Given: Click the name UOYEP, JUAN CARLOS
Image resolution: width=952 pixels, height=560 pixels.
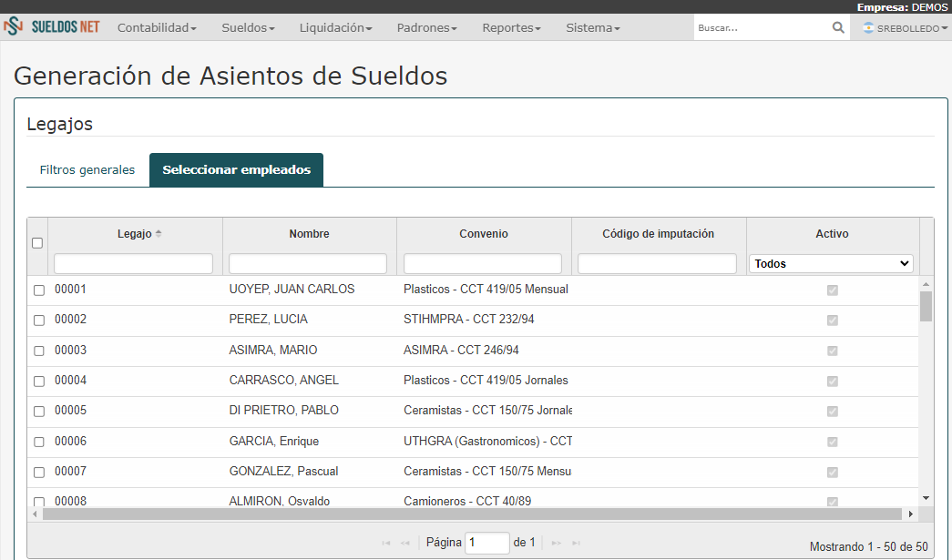Looking at the screenshot, I should point(292,290).
